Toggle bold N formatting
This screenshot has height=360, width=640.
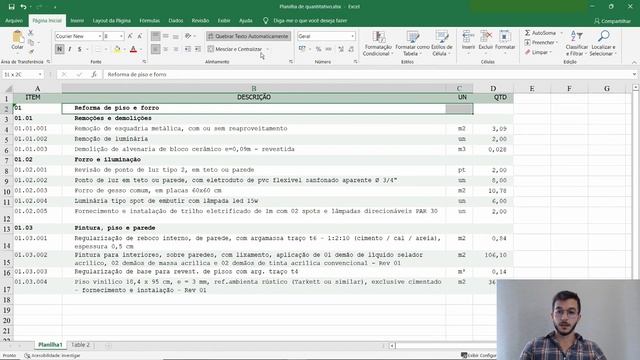pyautogui.click(x=60, y=49)
